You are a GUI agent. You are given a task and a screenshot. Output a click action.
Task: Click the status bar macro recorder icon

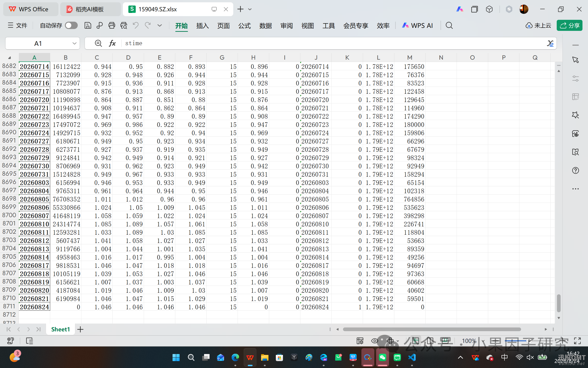pyautogui.click(x=10, y=341)
